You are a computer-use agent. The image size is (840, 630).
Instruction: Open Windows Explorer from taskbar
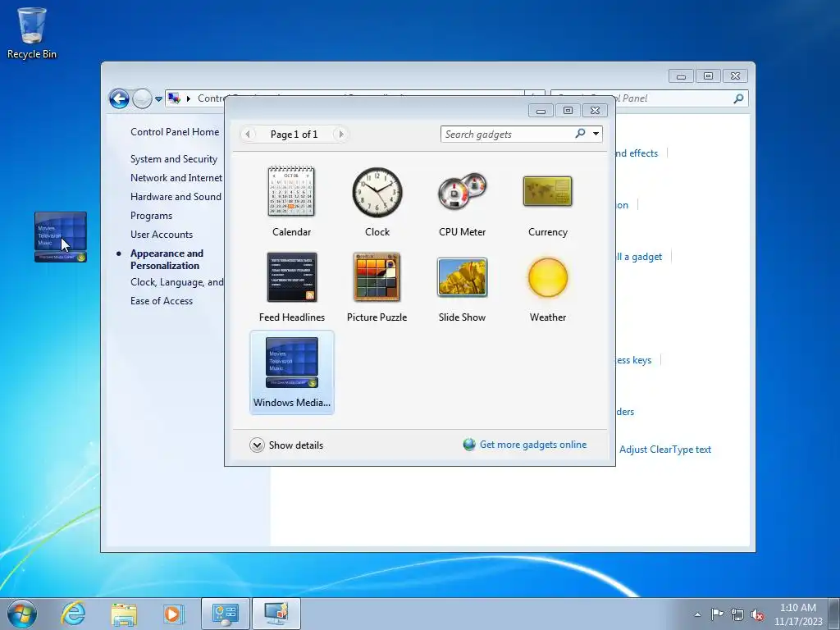coord(124,614)
